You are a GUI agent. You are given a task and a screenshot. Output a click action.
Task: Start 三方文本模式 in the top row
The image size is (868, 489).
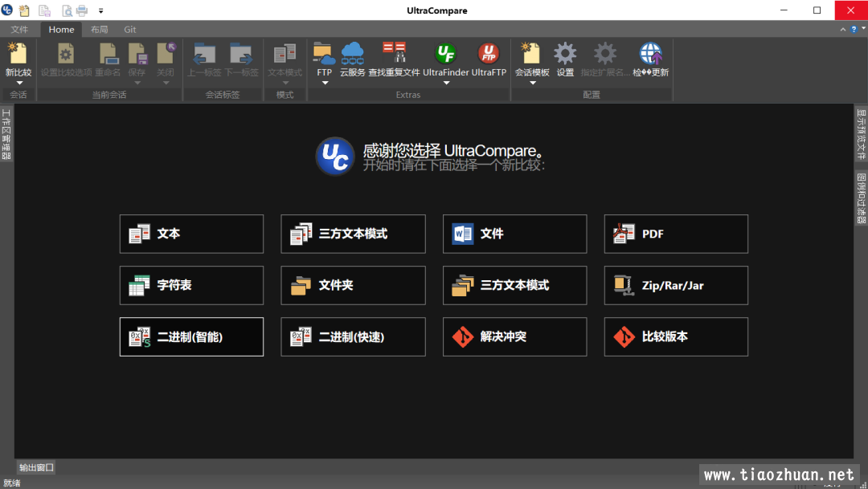point(353,234)
